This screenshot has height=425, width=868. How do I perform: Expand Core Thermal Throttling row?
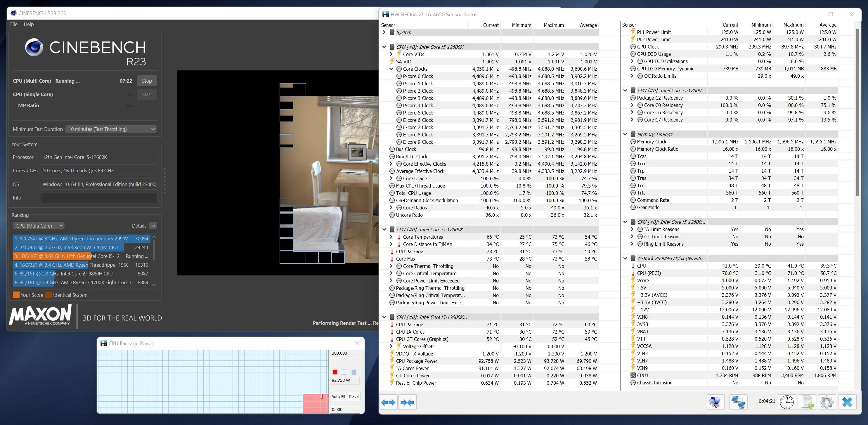(x=391, y=266)
